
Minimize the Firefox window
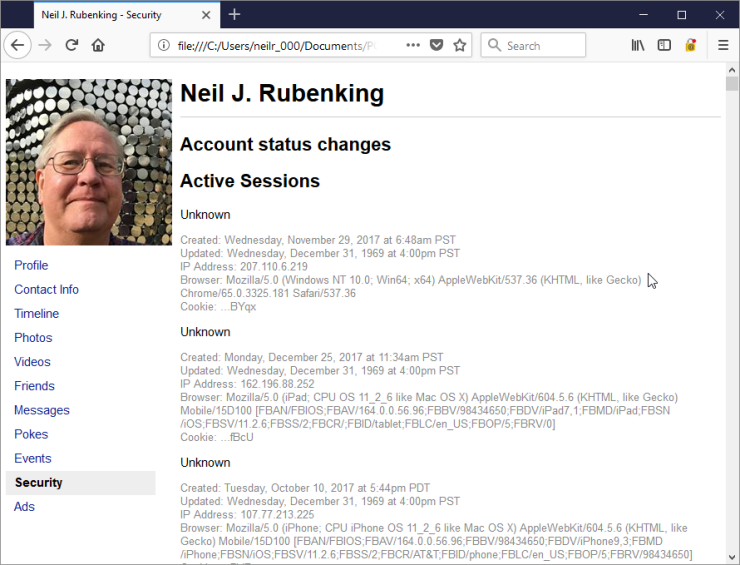(643, 15)
